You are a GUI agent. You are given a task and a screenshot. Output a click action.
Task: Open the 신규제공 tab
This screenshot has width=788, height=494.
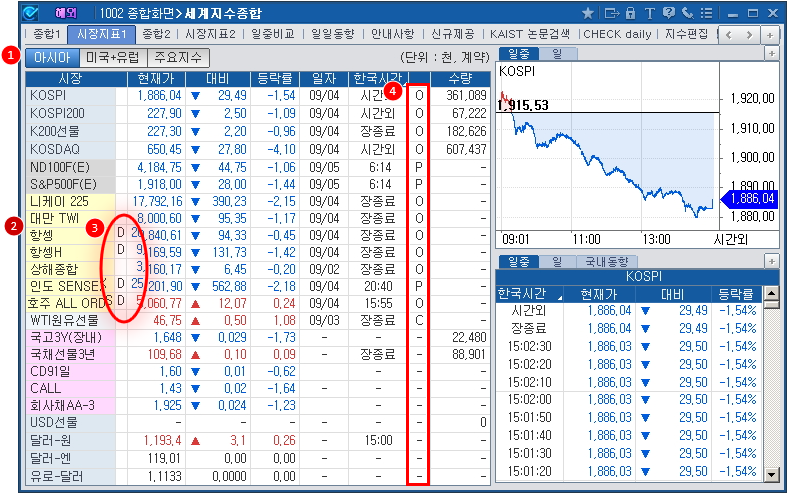tap(452, 34)
